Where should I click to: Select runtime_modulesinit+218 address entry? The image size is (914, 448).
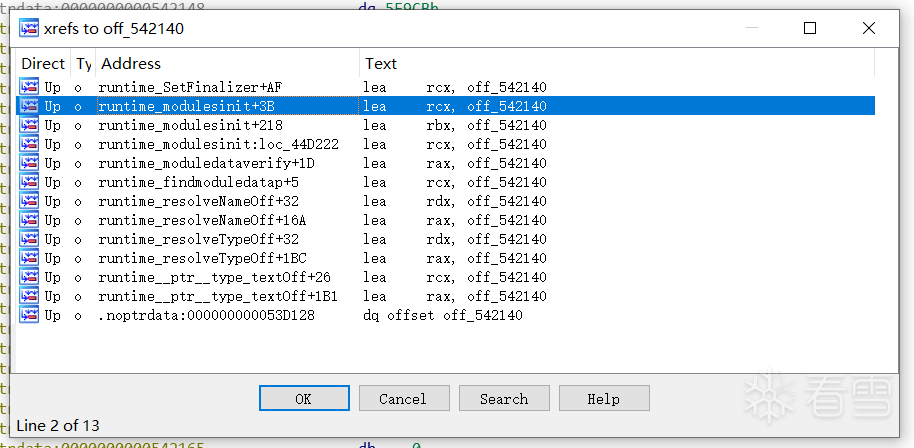191,125
